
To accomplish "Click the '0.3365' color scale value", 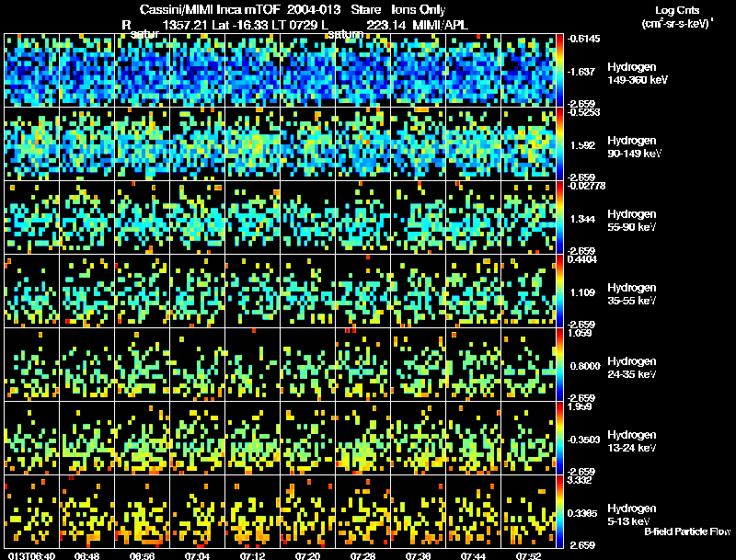I will (x=582, y=513).
